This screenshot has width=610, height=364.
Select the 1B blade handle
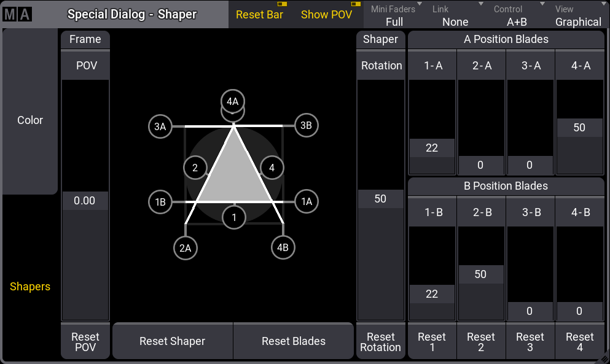(160, 202)
